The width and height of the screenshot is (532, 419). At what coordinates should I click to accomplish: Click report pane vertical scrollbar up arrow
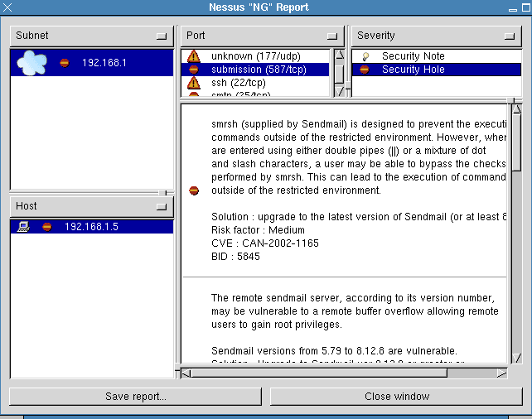(x=517, y=109)
